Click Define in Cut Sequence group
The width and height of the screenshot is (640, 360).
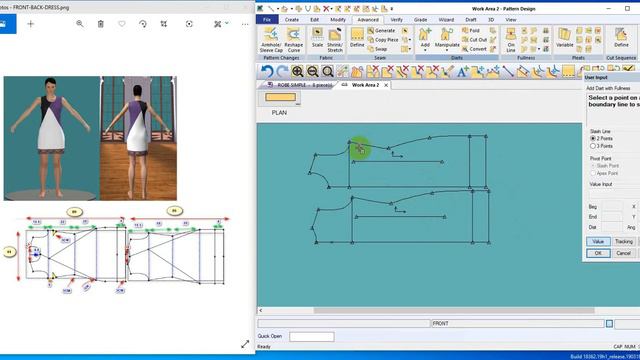pyautogui.click(x=621, y=38)
